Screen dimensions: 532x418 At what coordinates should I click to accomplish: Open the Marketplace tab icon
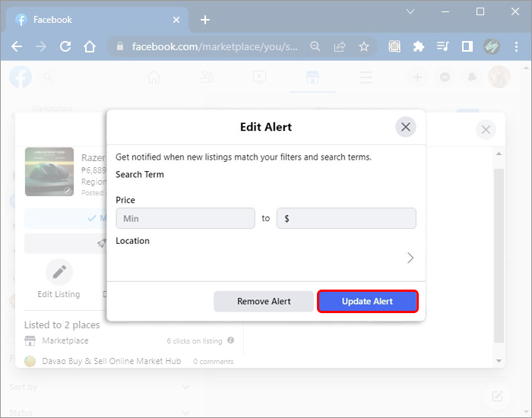[x=312, y=78]
